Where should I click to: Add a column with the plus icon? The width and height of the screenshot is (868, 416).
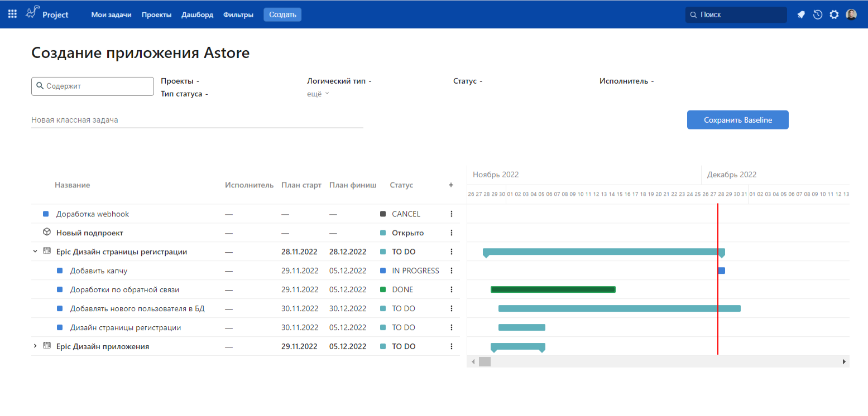pyautogui.click(x=451, y=185)
